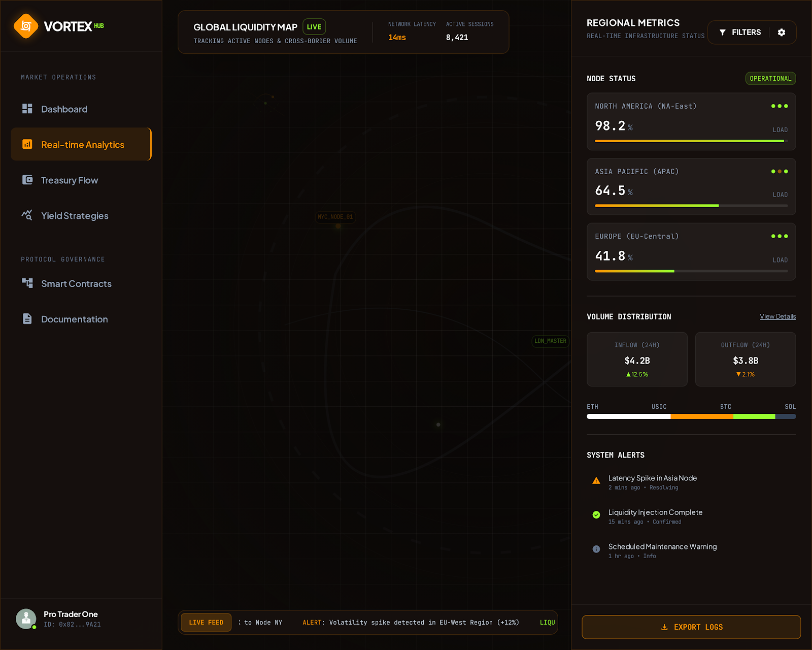Toggle the LIVE FEED switch in the ticker
The width and height of the screenshot is (812, 650).
(x=206, y=622)
